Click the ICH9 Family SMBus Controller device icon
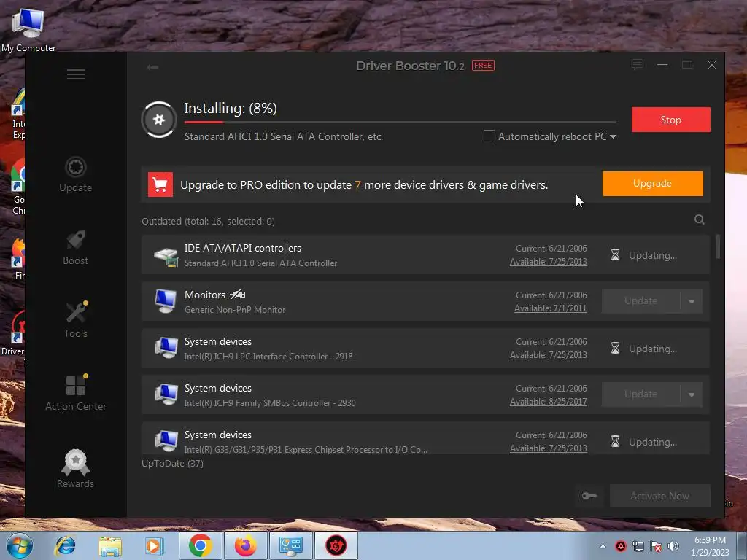The image size is (747, 560). pyautogui.click(x=166, y=394)
